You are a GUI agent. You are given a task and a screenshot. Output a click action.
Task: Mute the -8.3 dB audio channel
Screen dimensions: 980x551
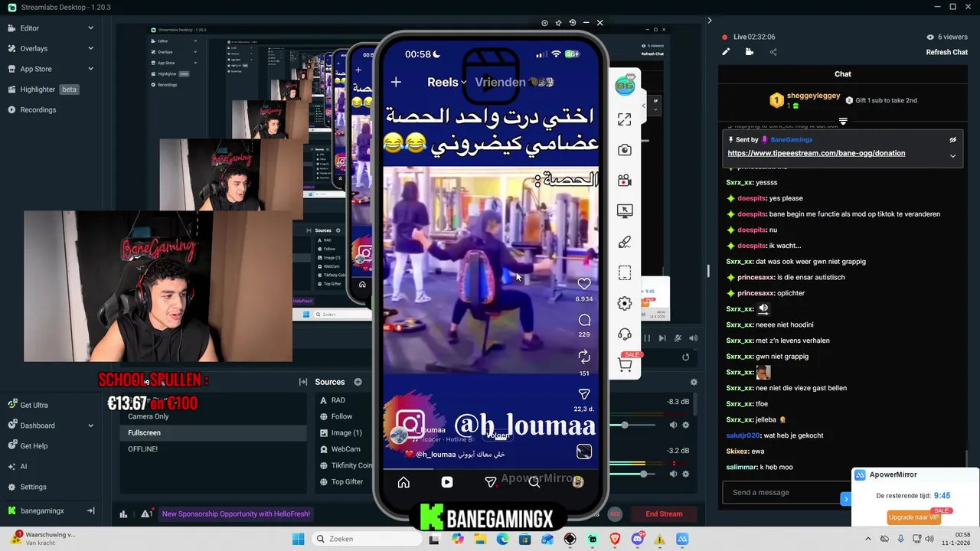(x=674, y=425)
